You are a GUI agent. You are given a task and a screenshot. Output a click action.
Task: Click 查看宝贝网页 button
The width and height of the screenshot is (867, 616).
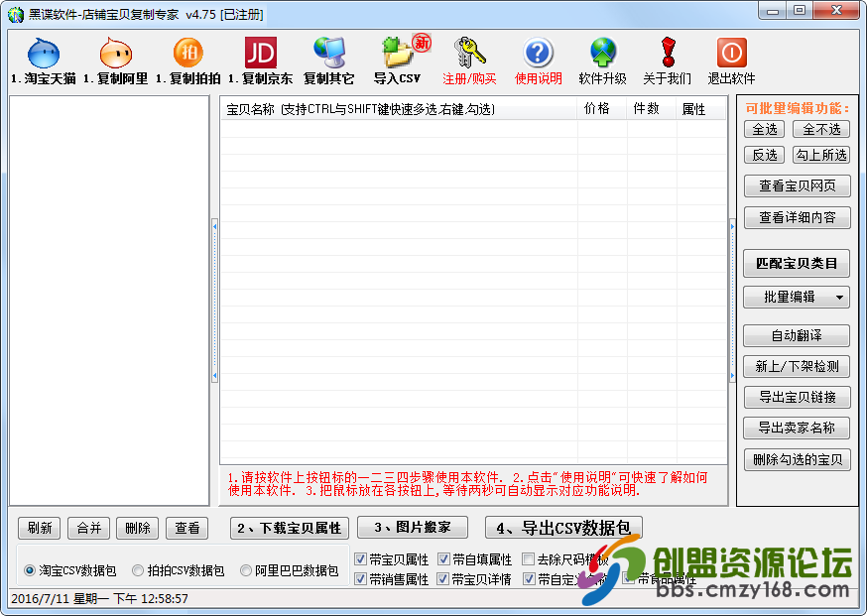click(797, 185)
